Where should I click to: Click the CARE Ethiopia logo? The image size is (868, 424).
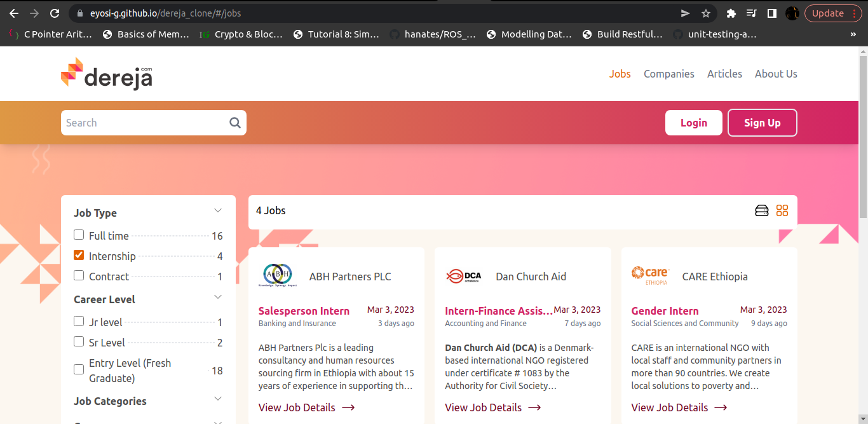(x=650, y=275)
